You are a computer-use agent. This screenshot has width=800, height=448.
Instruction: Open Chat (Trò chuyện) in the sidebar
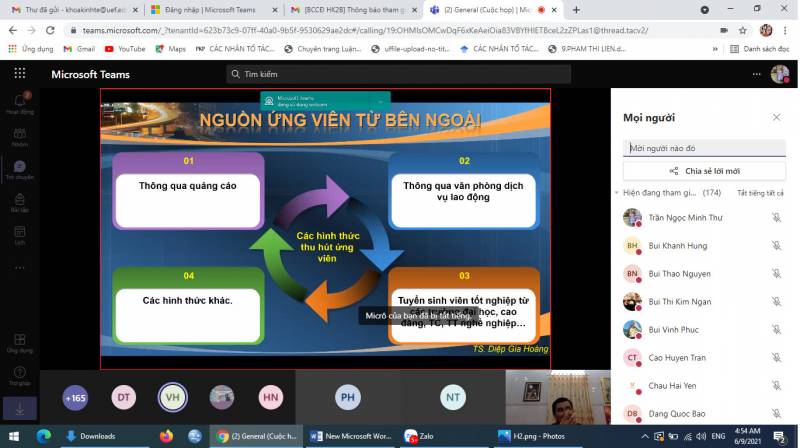19,169
